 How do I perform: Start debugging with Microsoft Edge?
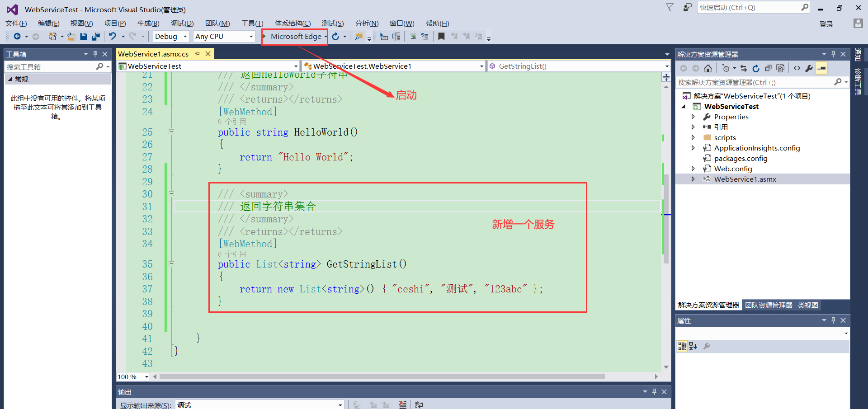(294, 36)
